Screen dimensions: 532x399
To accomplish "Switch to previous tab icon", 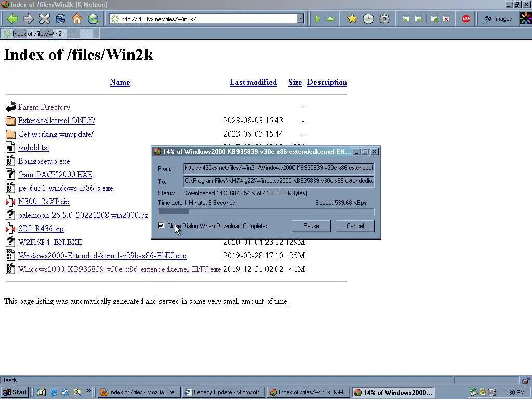I will 406,19.
